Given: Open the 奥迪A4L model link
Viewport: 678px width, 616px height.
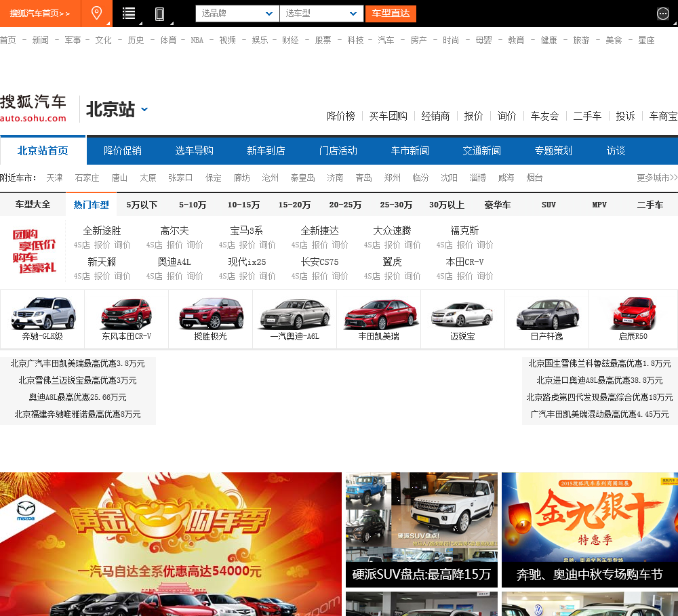Looking at the screenshot, I should click(x=174, y=262).
